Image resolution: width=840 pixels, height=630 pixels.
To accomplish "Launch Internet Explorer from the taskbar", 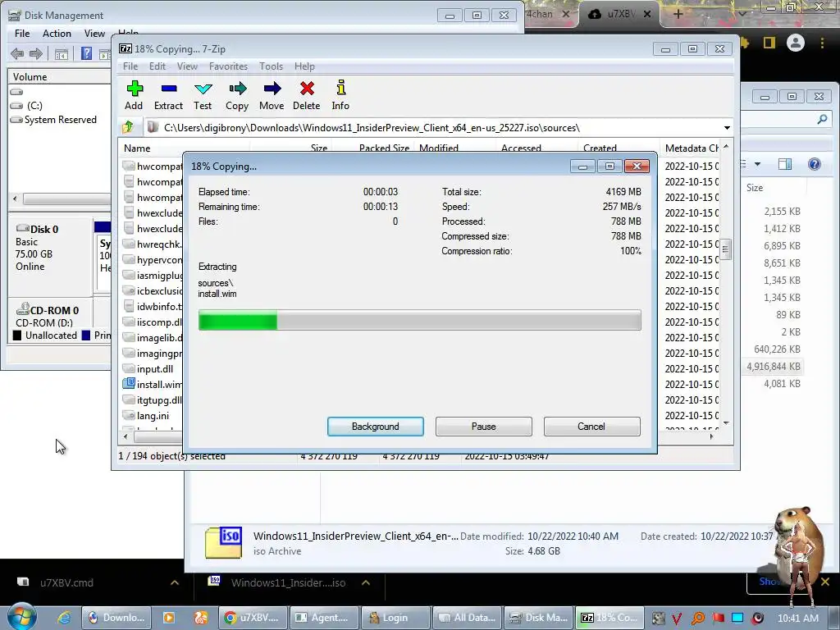I will coord(64,618).
